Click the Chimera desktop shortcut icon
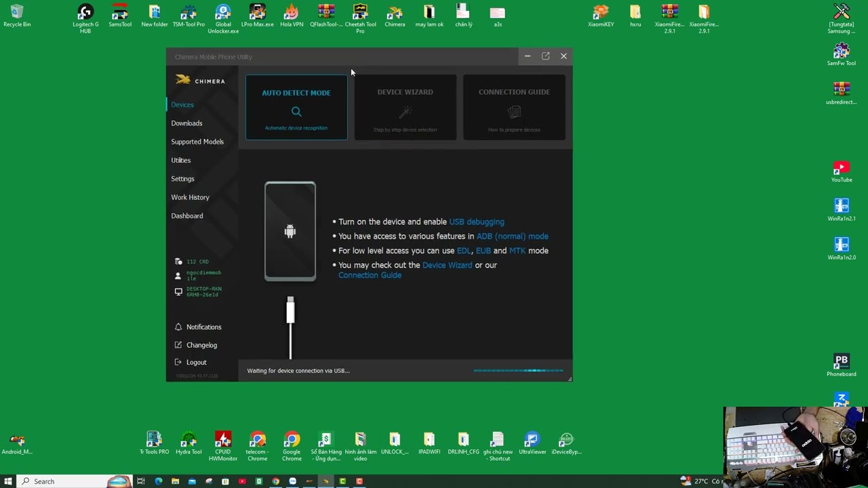Viewport: 868px width, 488px height. 395,16
